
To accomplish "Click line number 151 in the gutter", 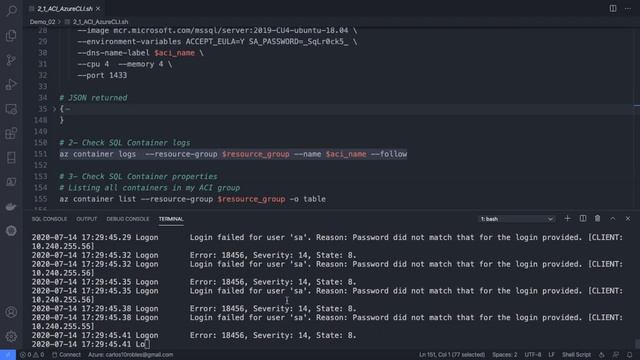I will pyautogui.click(x=41, y=154).
